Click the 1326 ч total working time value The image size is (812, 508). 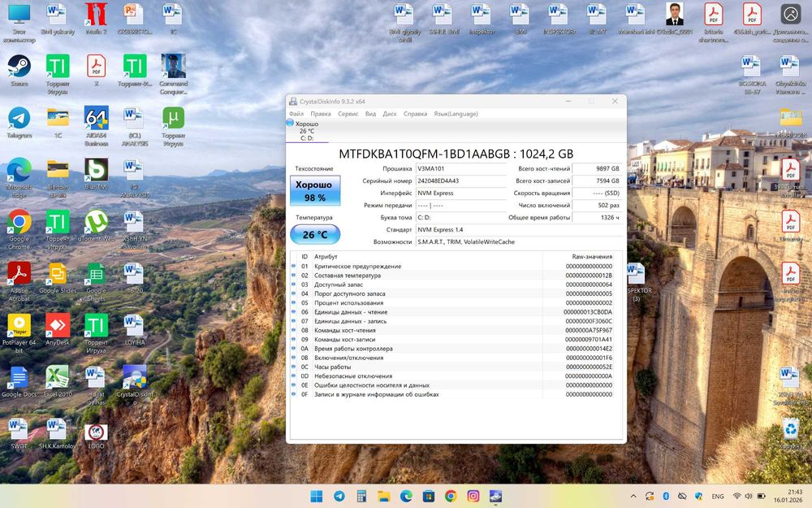click(598, 217)
